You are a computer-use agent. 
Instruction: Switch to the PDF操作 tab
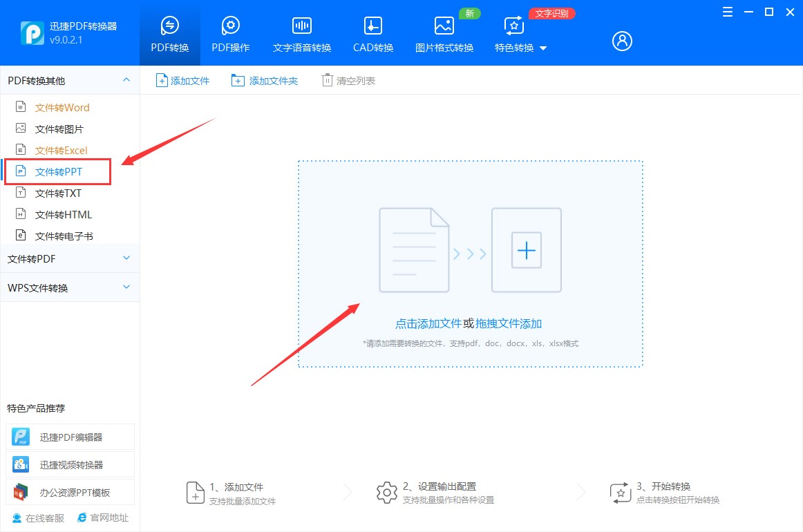tap(230, 32)
